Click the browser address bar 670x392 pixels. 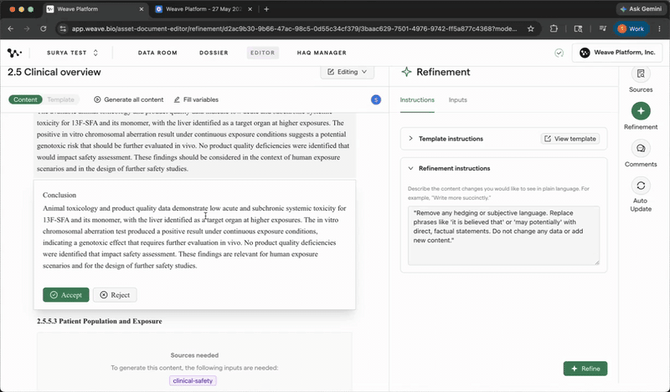(294, 29)
